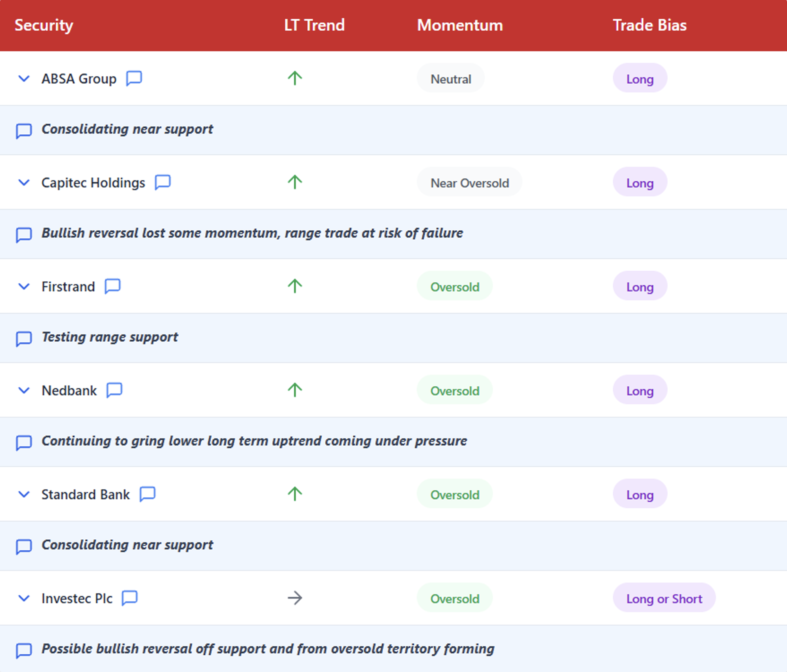Open comment icon next to ABSA Group
Viewport: 787px width, 672px height.
point(134,78)
